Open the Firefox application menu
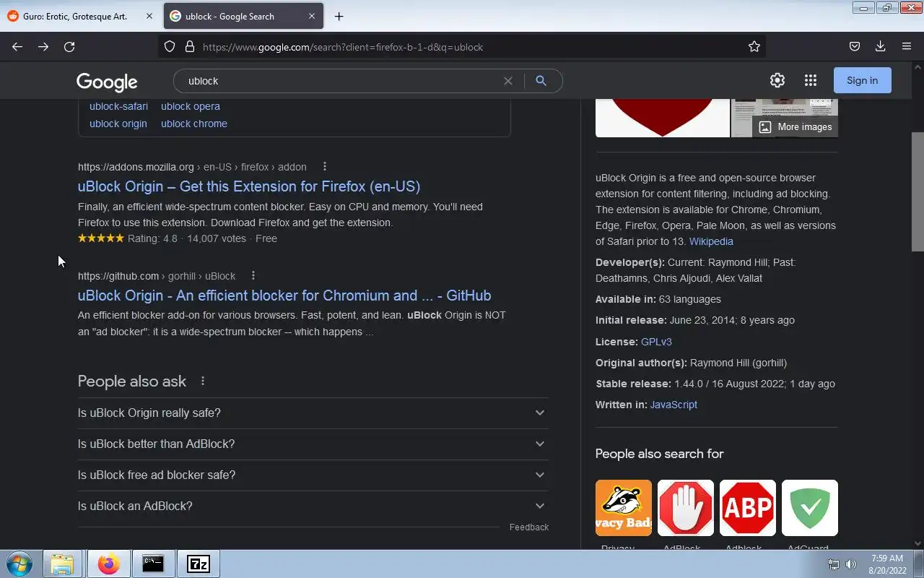The width and height of the screenshot is (924, 578). click(x=907, y=46)
